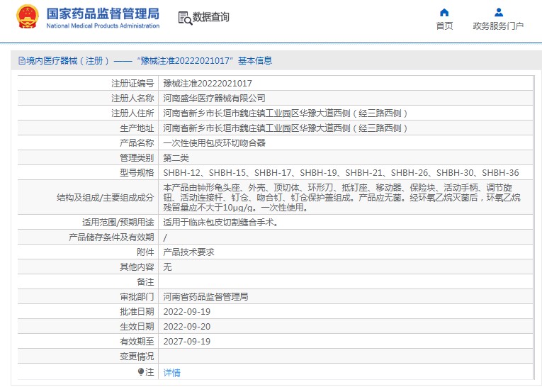Click 无 in 其他内容 row
This screenshot has height=392, width=542.
click(x=167, y=267)
